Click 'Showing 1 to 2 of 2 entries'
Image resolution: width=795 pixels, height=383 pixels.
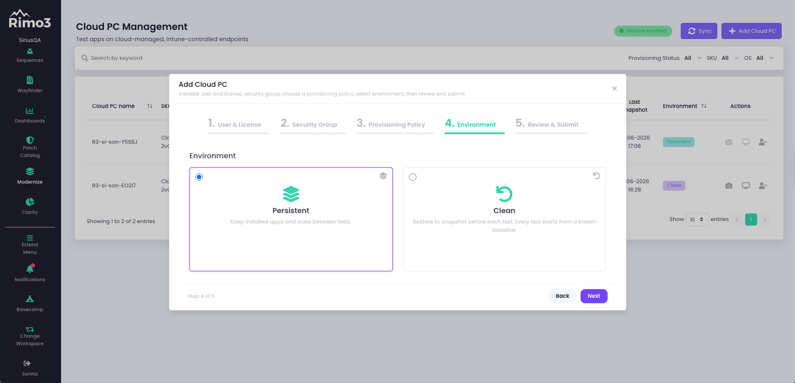click(x=121, y=221)
